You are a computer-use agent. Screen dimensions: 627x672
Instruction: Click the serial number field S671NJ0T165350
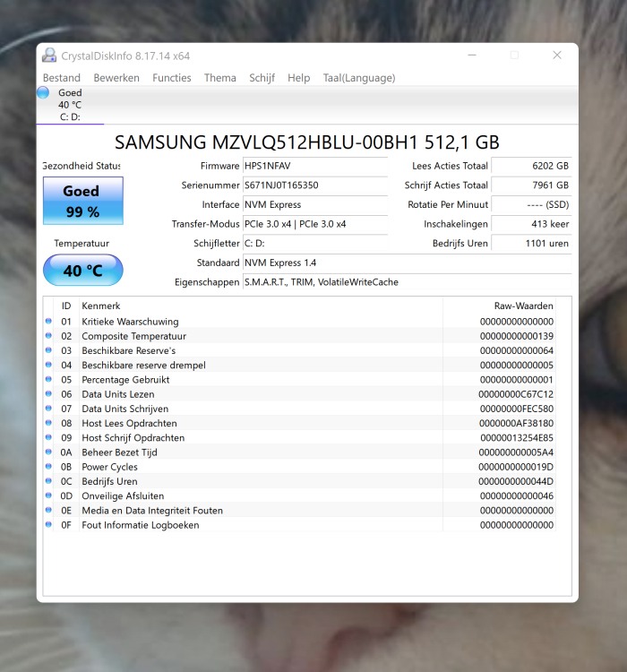coord(315,185)
